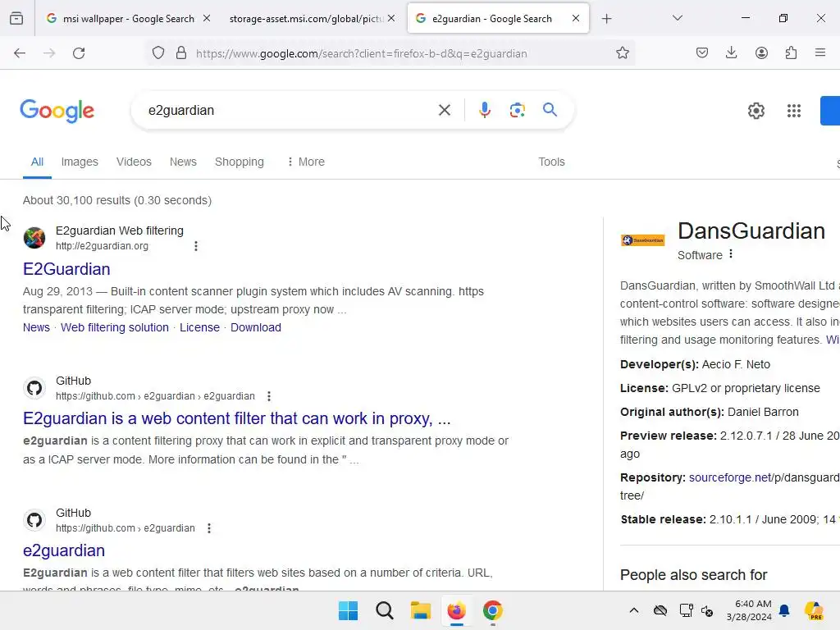Start voice search with the microphone icon
The width and height of the screenshot is (840, 630).
[485, 111]
